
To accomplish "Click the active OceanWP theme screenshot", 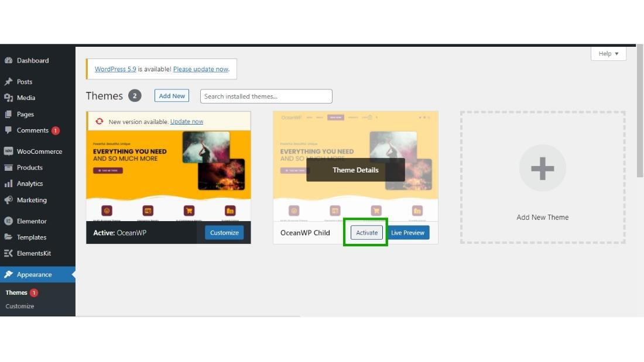I will [x=169, y=175].
